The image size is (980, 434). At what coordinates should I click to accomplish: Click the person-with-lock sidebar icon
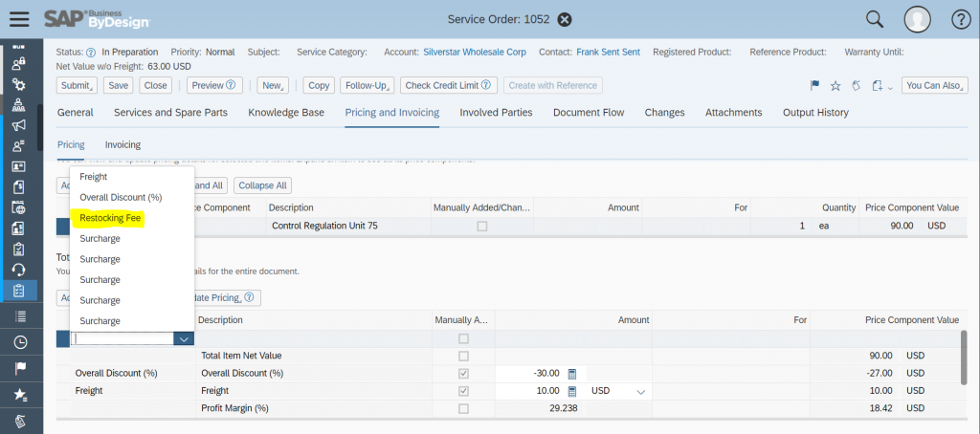coord(19,64)
